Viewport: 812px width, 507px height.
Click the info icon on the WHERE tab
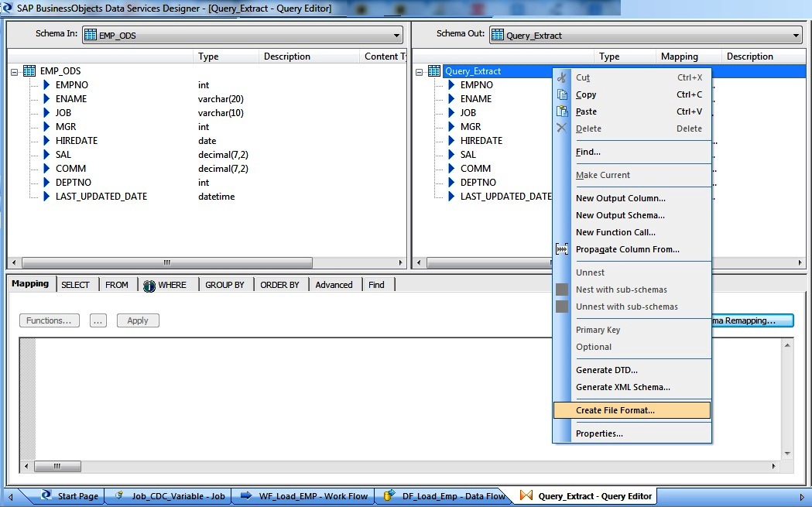point(149,286)
